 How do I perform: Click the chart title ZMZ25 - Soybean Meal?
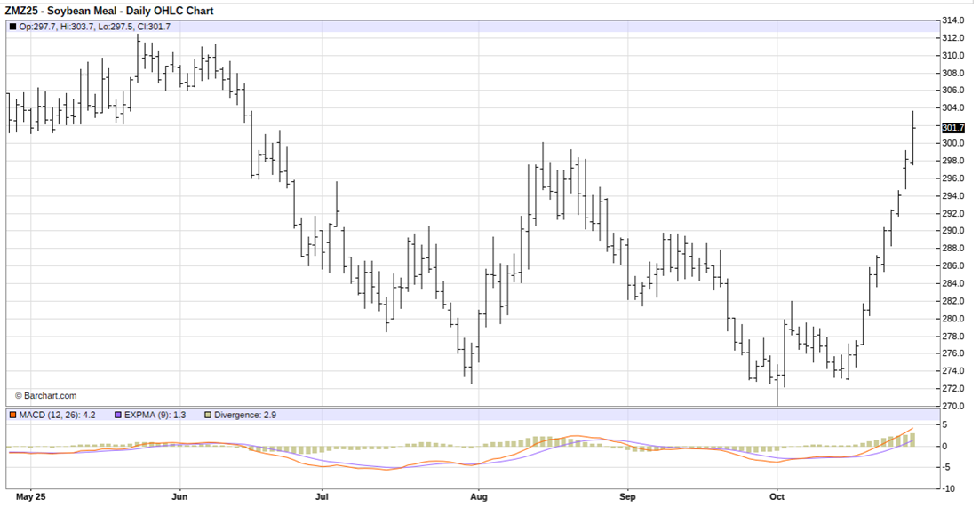(108, 11)
